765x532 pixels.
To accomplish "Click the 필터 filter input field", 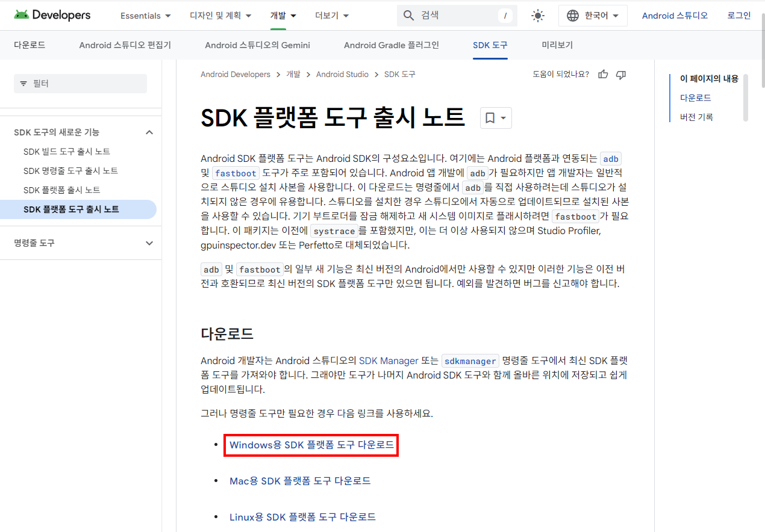I will click(x=80, y=84).
